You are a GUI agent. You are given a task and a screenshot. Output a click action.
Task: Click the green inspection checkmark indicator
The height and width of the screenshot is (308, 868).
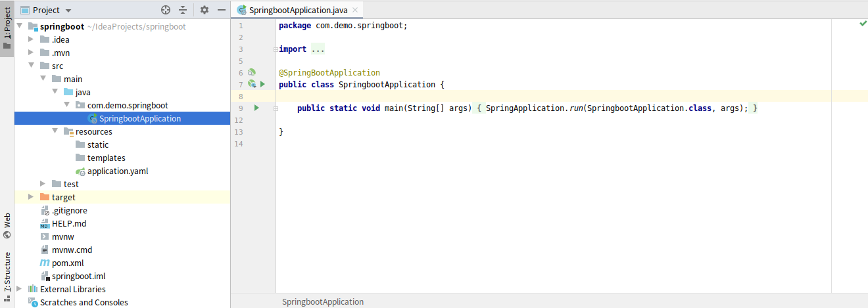click(x=863, y=24)
